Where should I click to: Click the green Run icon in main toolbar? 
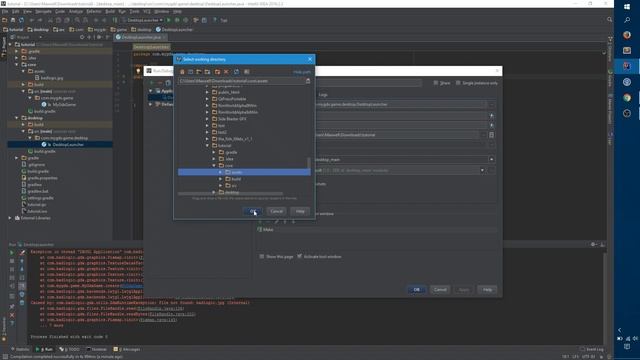click(x=169, y=20)
